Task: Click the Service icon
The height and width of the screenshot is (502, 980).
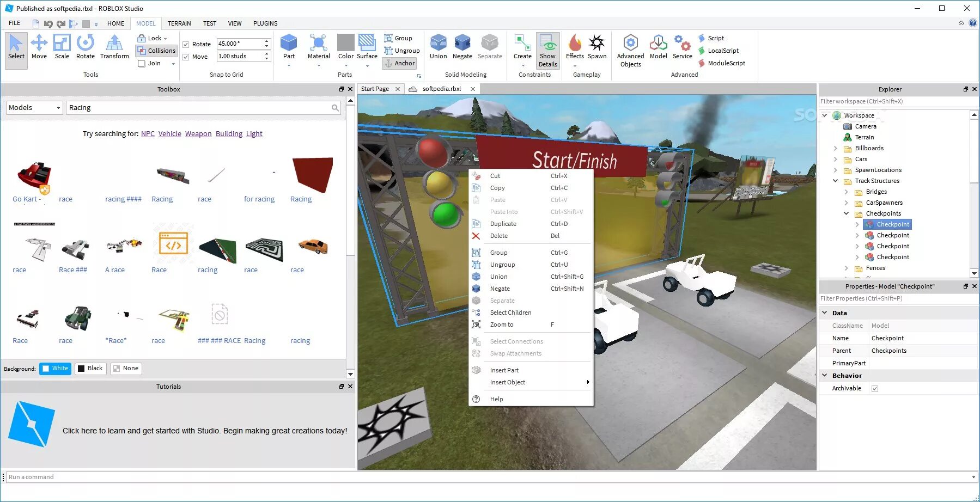Action: [682, 47]
